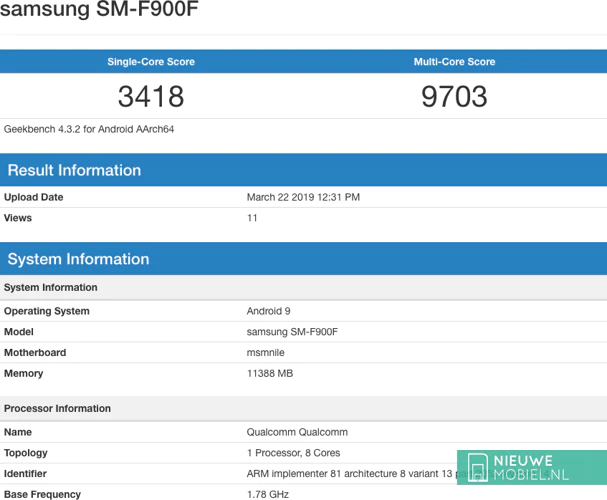Viewport: 607px width, 500px height.
Task: Select the Identifier label
Action: tap(25, 474)
